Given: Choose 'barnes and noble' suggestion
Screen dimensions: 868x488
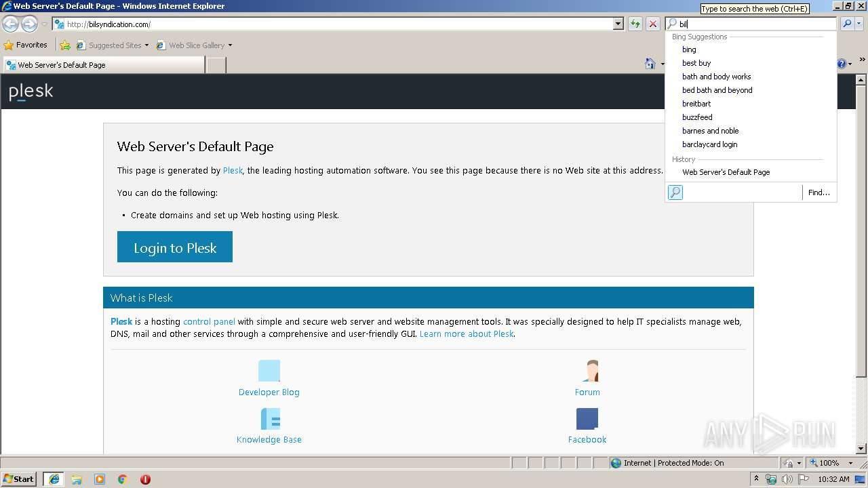Looking at the screenshot, I should pos(711,131).
